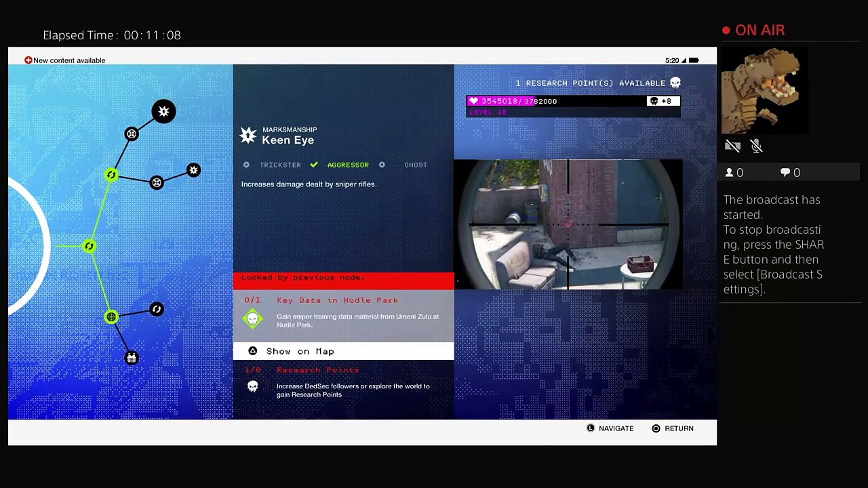
Task: Click the skull icon after Research Point(s) Available
Action: point(675,83)
